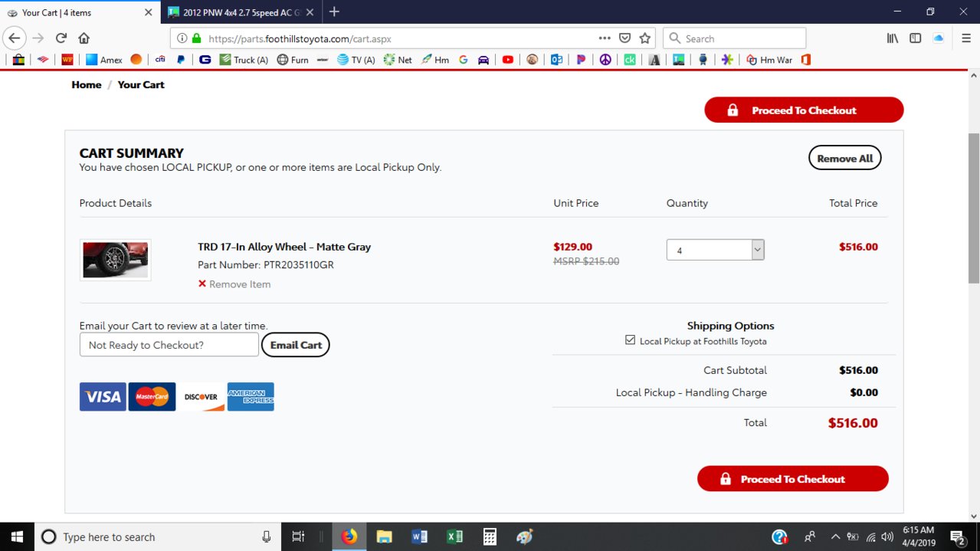Open the Windows Start menu
The image size is (980, 551).
pos(17,536)
